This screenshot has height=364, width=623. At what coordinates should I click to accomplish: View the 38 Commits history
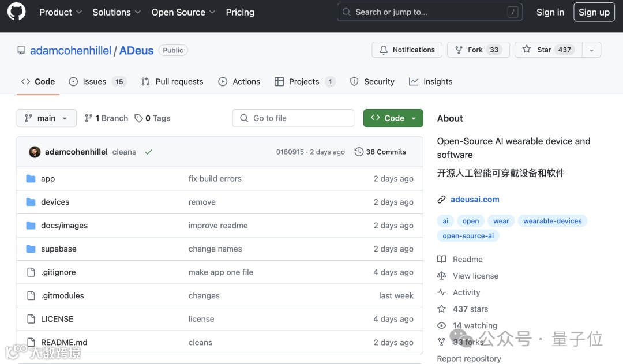(x=380, y=152)
